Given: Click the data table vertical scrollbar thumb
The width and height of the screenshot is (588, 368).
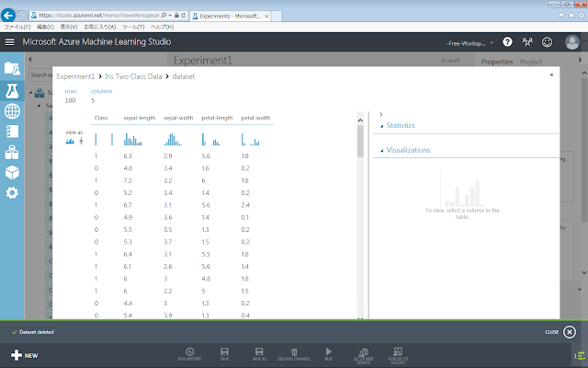Looking at the screenshot, I should pos(360,141).
